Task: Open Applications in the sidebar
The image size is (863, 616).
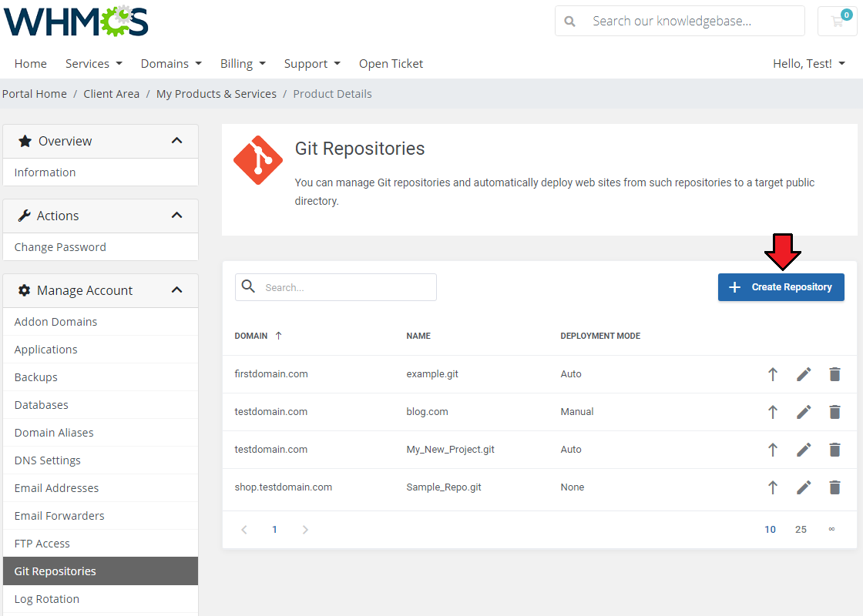Action: pos(100,350)
